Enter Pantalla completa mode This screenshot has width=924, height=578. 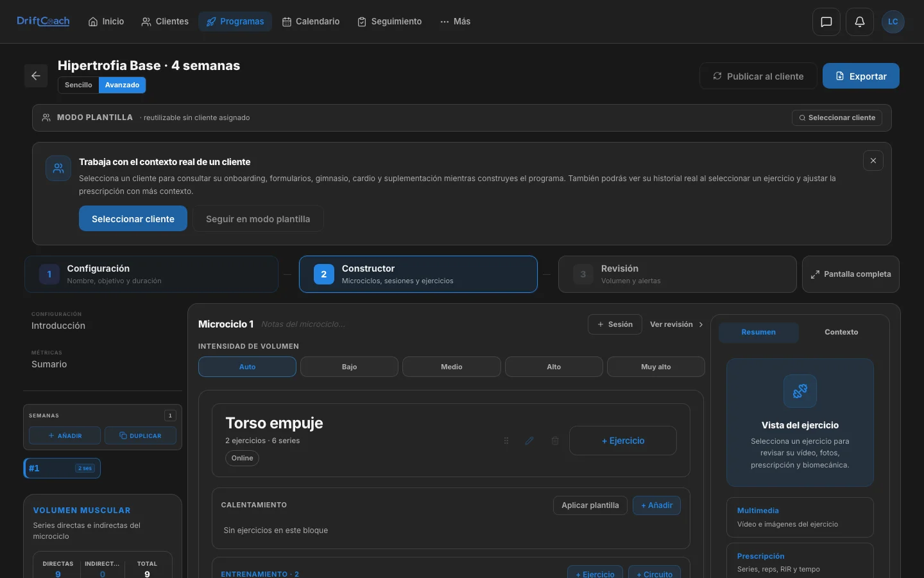(851, 274)
